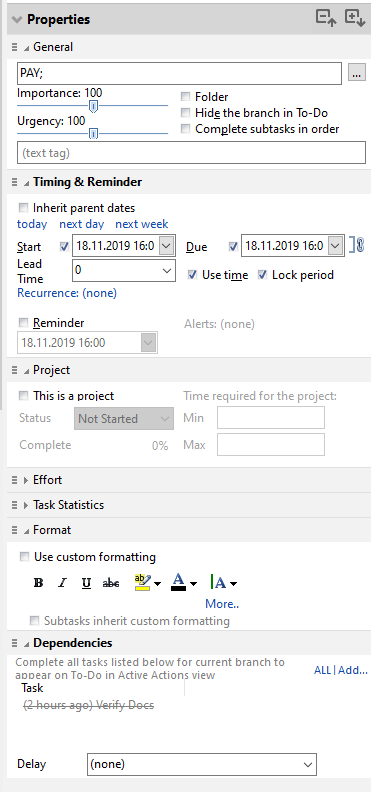Toggle Italic formatting icon
The width and height of the screenshot is (371, 792).
tap(62, 583)
